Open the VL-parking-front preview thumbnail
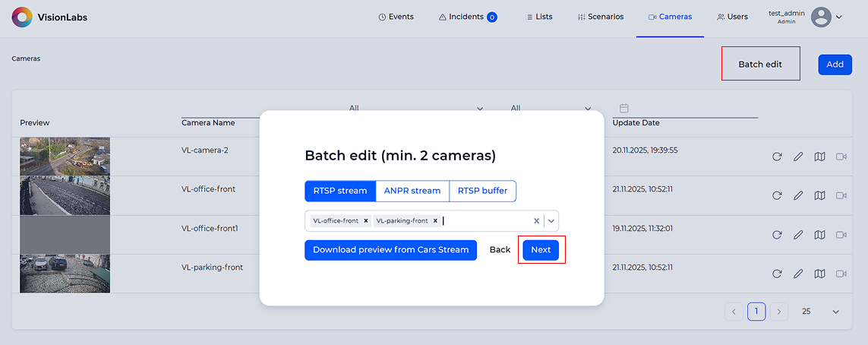 [x=65, y=274]
